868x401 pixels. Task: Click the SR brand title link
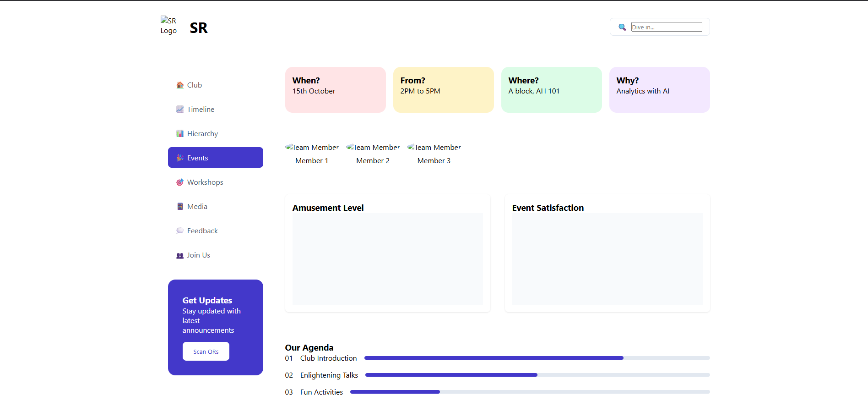click(198, 28)
